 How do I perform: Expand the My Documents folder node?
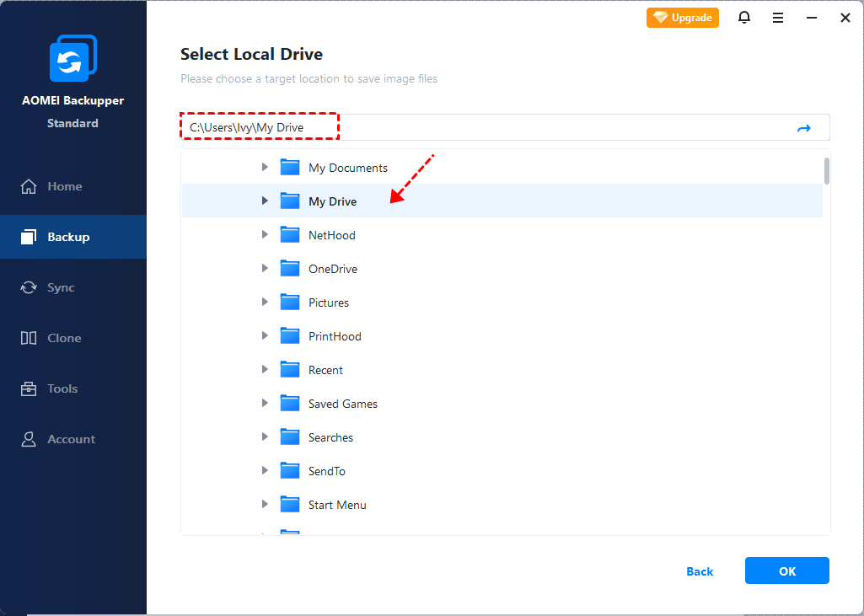click(265, 167)
